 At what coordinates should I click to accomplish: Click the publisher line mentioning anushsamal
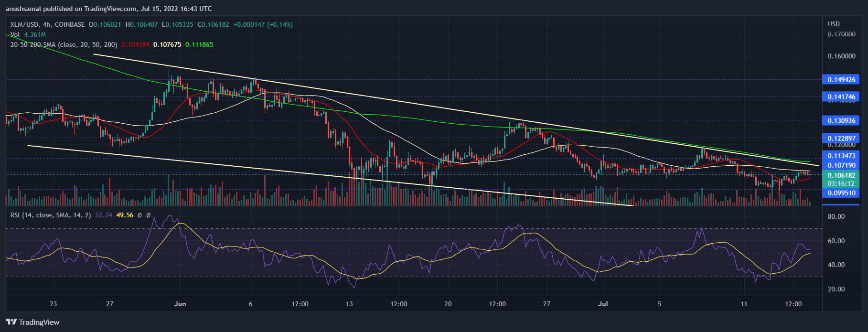(x=109, y=9)
